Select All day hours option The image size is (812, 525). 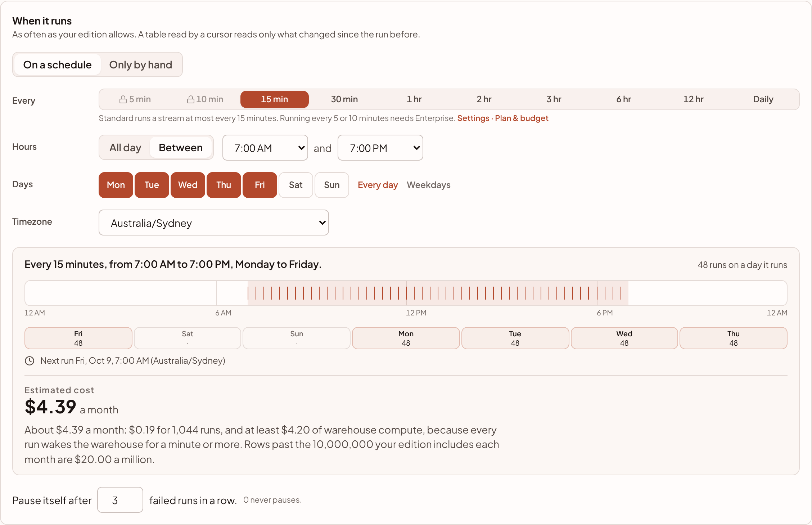pyautogui.click(x=125, y=148)
